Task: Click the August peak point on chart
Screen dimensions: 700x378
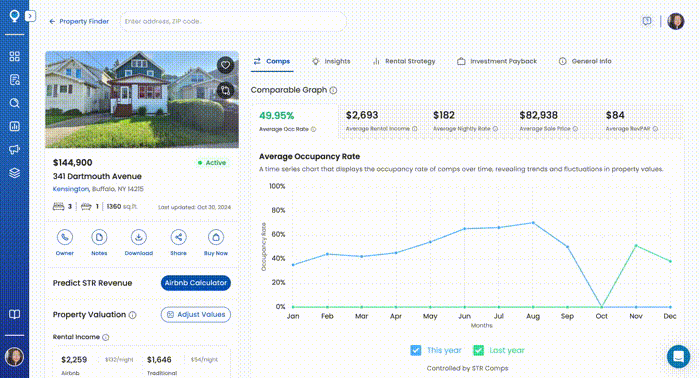Action: 533,223
